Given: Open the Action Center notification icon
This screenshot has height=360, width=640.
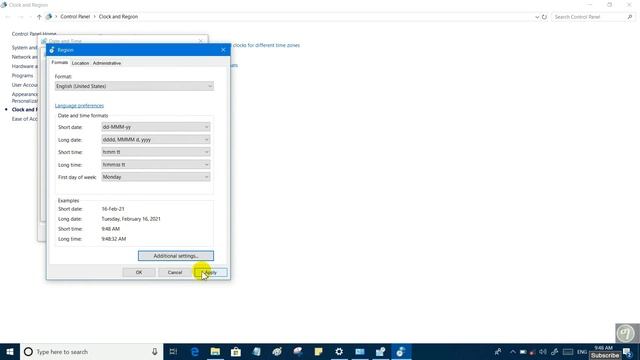Looking at the screenshot, I should click(627, 352).
